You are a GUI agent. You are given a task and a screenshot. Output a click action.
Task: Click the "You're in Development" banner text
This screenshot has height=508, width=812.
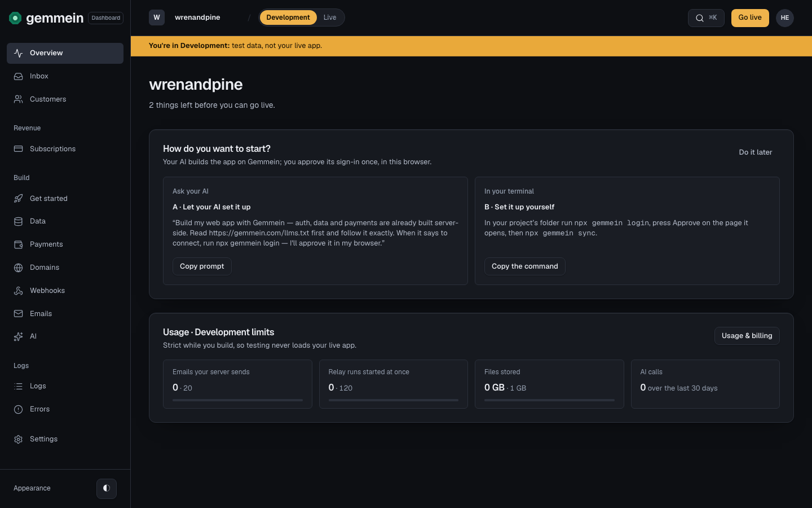tap(235, 46)
